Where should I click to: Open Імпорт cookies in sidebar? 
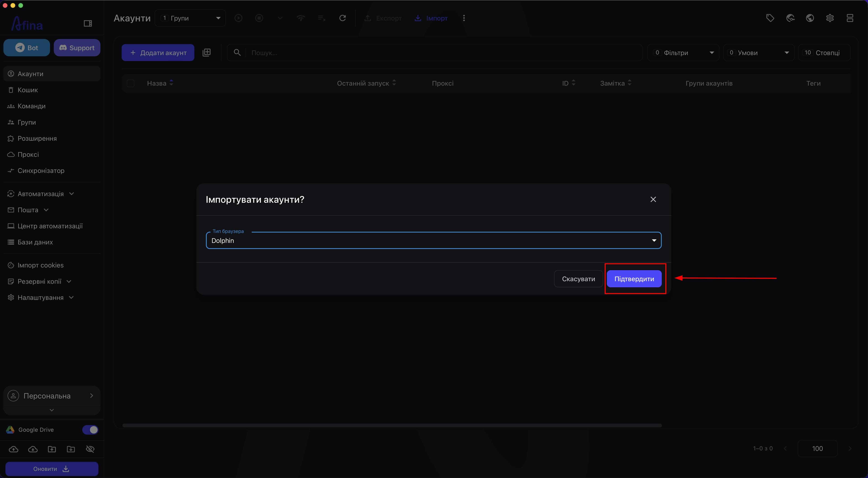coord(52,265)
